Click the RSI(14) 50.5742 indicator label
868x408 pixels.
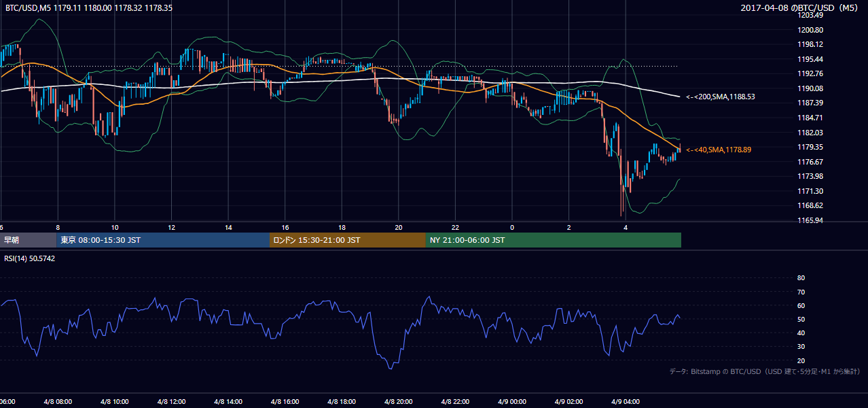(x=30, y=259)
